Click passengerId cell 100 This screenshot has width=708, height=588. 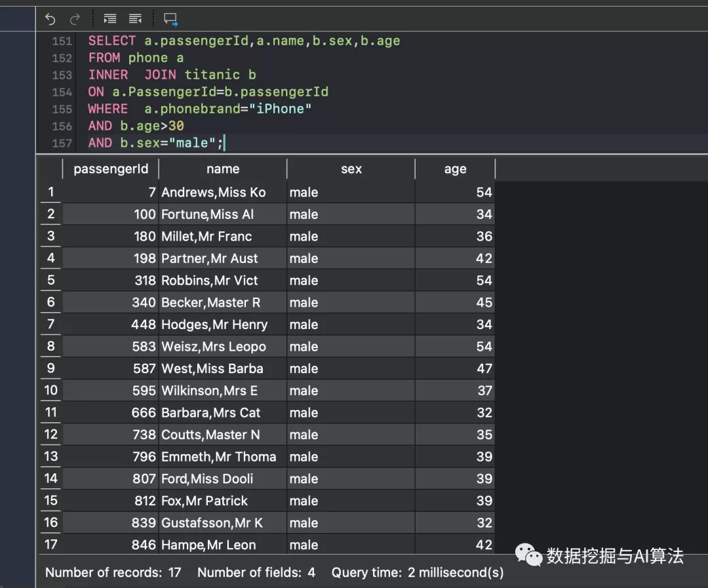tap(111, 214)
